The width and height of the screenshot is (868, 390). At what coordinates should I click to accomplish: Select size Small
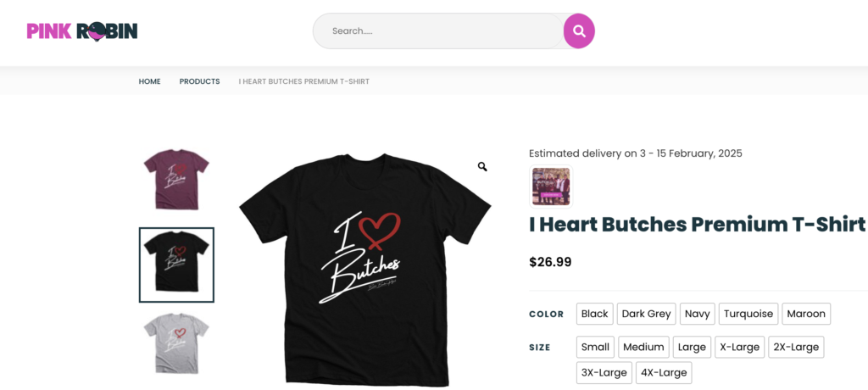(595, 347)
